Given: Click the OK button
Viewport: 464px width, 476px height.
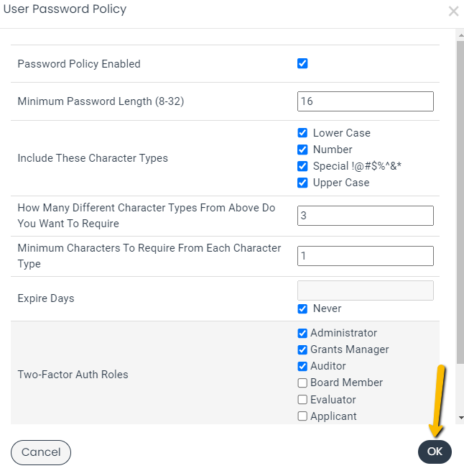Looking at the screenshot, I should pos(435,452).
